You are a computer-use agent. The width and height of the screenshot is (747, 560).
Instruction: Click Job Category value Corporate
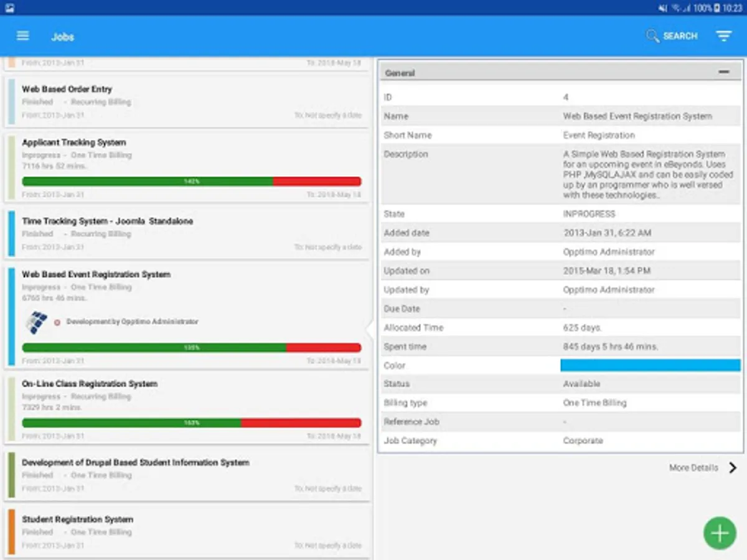pyautogui.click(x=583, y=441)
